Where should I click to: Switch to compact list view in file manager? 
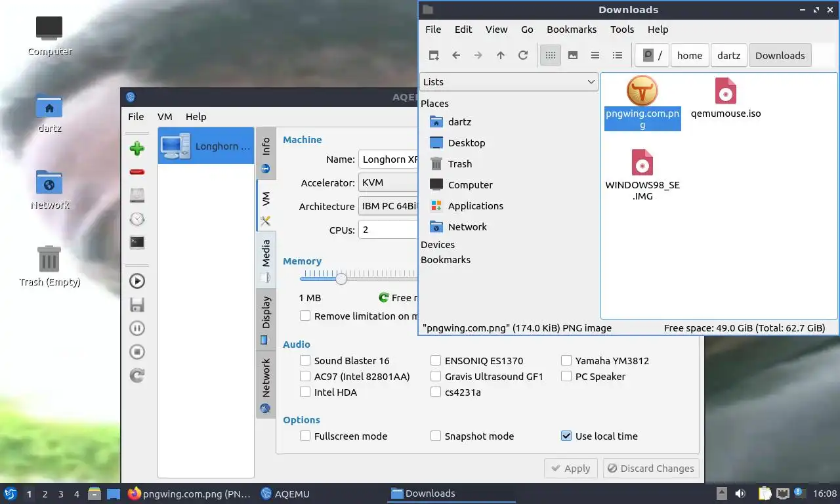(595, 55)
